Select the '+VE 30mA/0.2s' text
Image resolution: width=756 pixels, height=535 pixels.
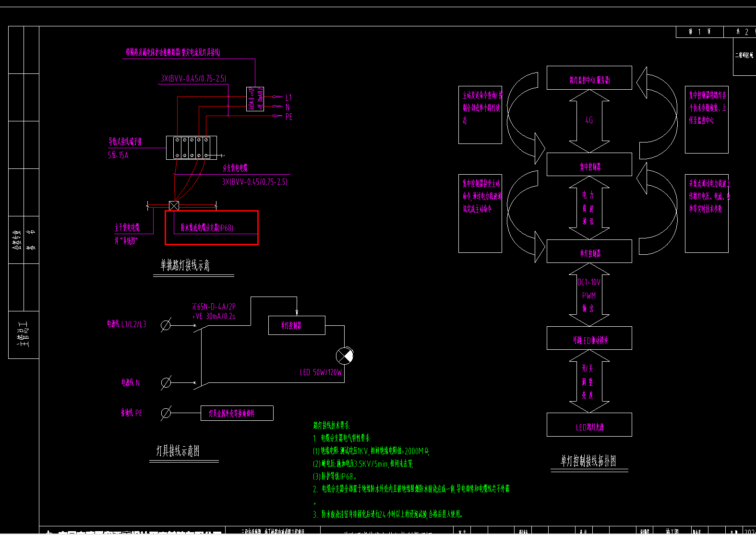click(x=214, y=316)
